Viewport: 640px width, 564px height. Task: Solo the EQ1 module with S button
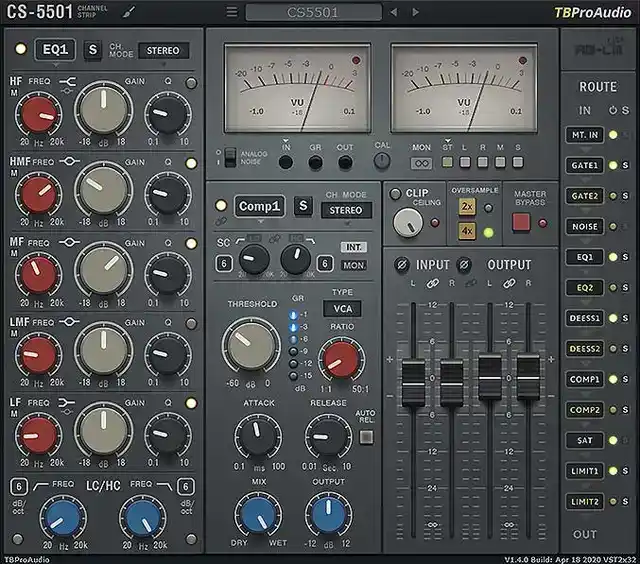point(93,50)
